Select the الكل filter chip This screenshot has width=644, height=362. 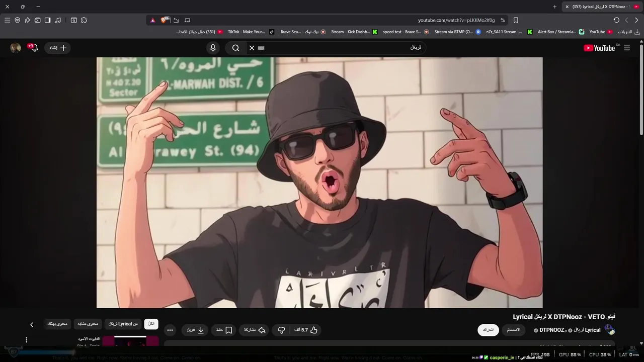pyautogui.click(x=151, y=324)
